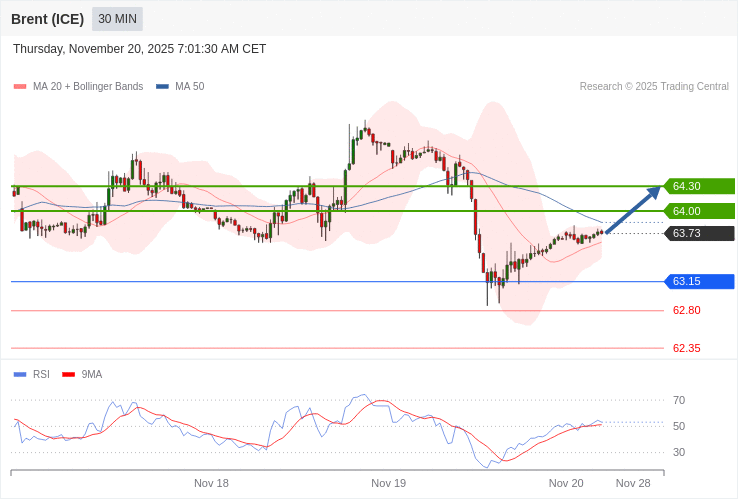
Task: Click the green 64.00 resistance price label
Action: click(x=699, y=211)
